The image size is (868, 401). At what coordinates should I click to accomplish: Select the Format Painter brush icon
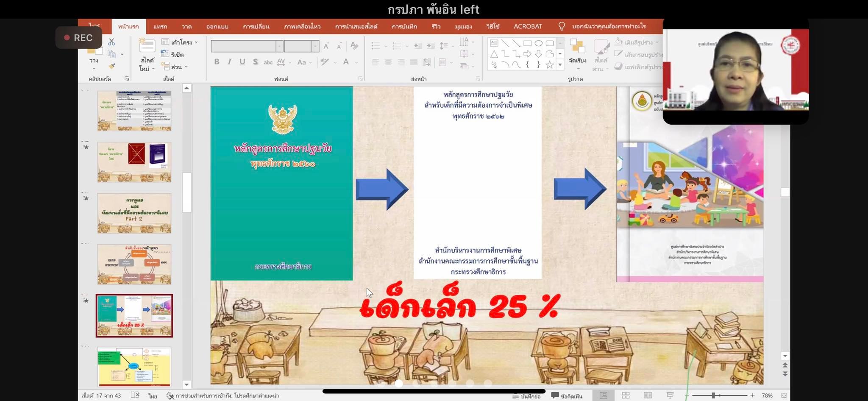[x=112, y=66]
